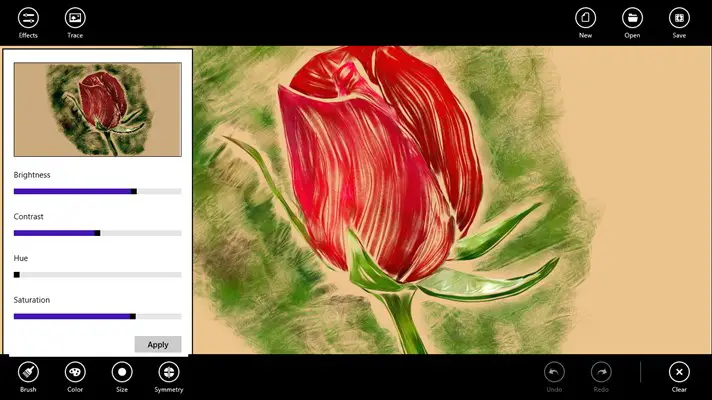Screen dimensions: 712x400
Task: Select the Trace tool icon
Action: coord(75,18)
